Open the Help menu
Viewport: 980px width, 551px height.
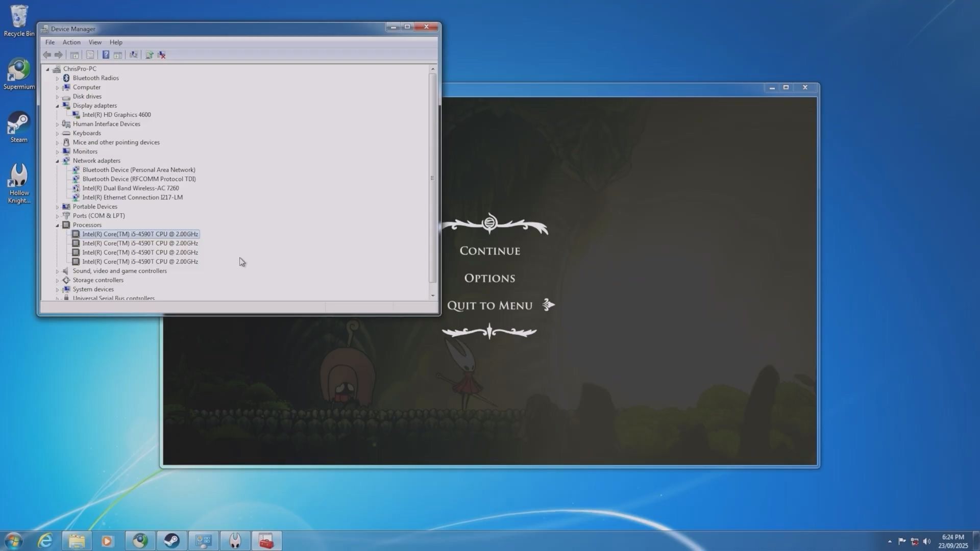116,42
